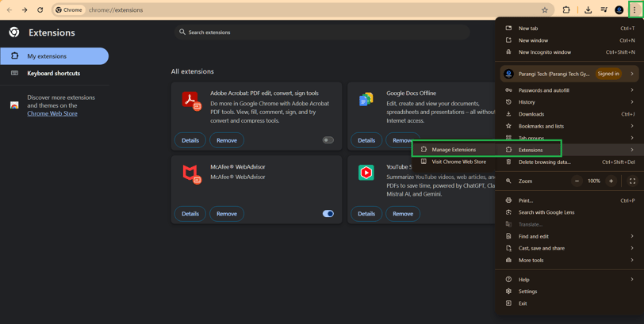Choose Manage Extensions in the submenu
The image size is (644, 324).
(x=454, y=150)
